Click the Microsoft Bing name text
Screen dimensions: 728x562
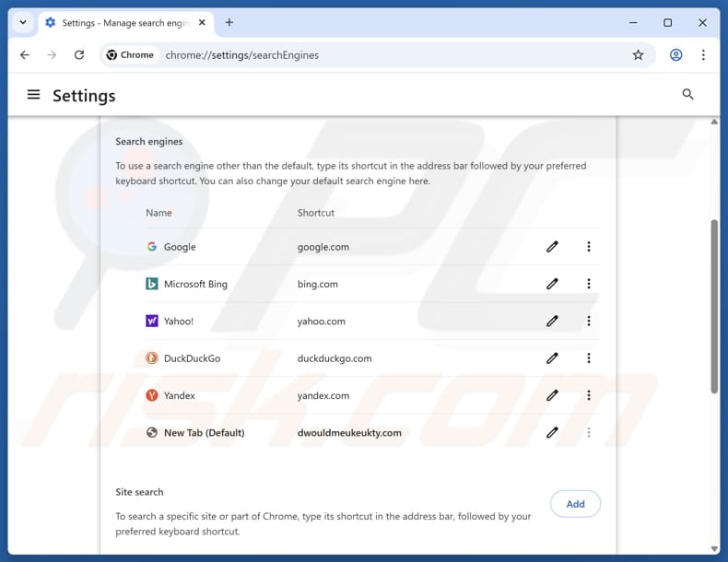tap(196, 284)
